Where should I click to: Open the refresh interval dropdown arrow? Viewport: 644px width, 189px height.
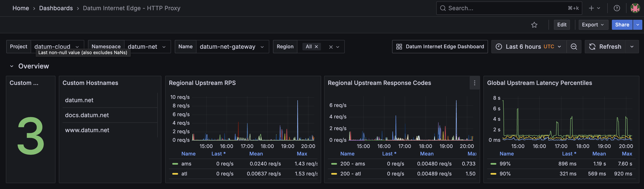pos(632,47)
